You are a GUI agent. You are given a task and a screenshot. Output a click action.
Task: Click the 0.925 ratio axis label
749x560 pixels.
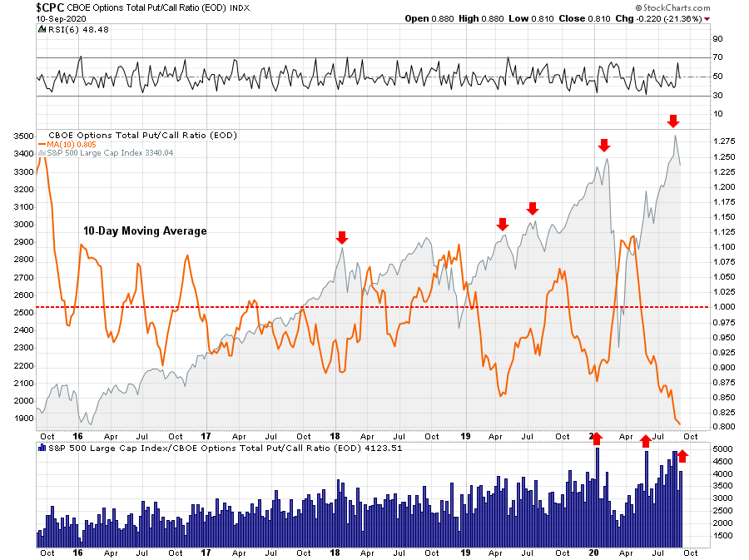[x=724, y=352]
